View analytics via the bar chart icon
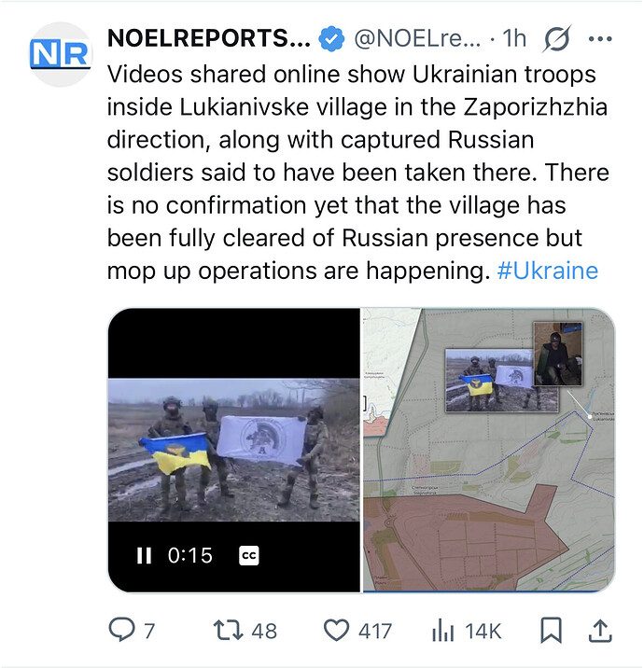Screen dimensions: 644x668 [x=442, y=632]
